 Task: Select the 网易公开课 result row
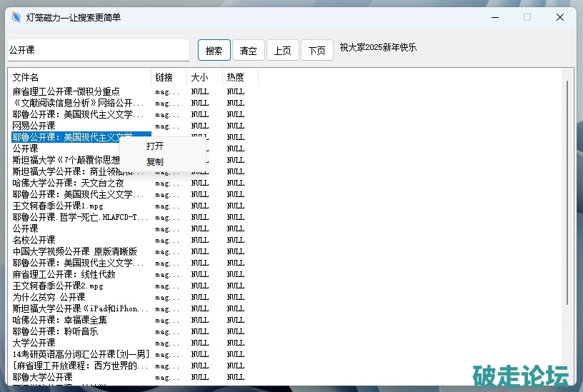34,126
